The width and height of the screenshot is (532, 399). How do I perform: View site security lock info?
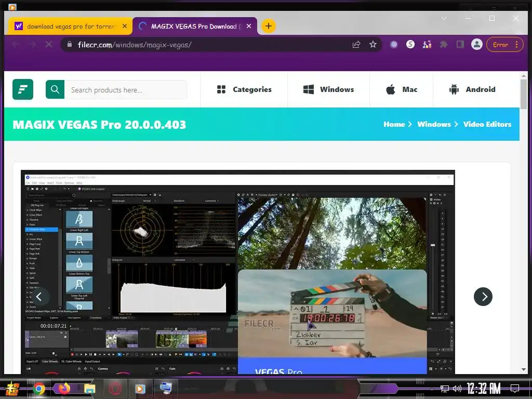click(70, 45)
